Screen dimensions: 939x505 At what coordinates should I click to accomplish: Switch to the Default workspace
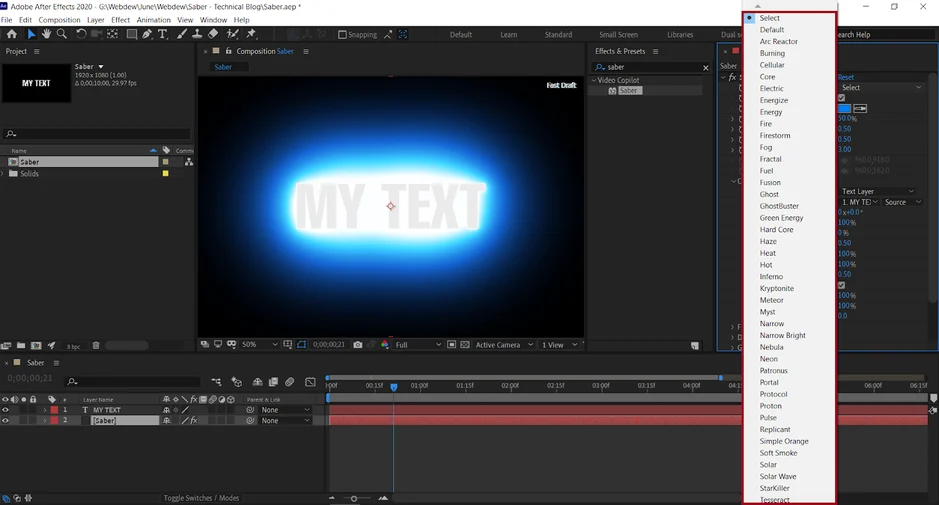tap(461, 35)
